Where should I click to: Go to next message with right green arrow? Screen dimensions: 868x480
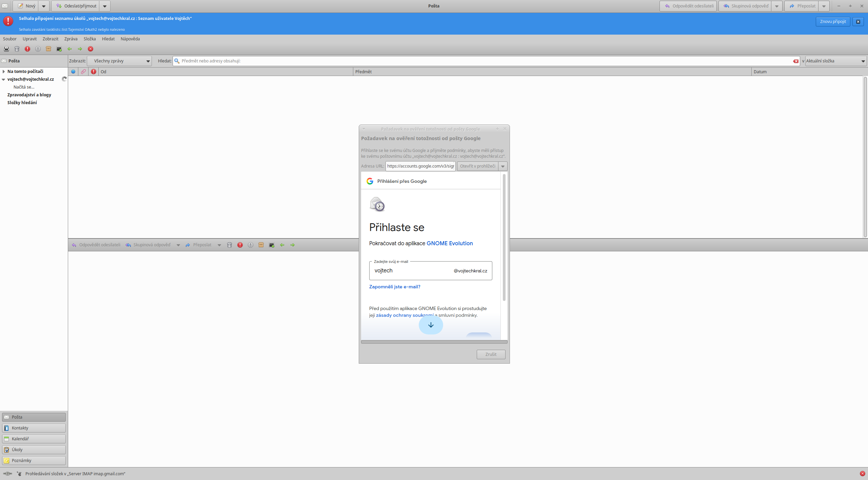(x=80, y=49)
